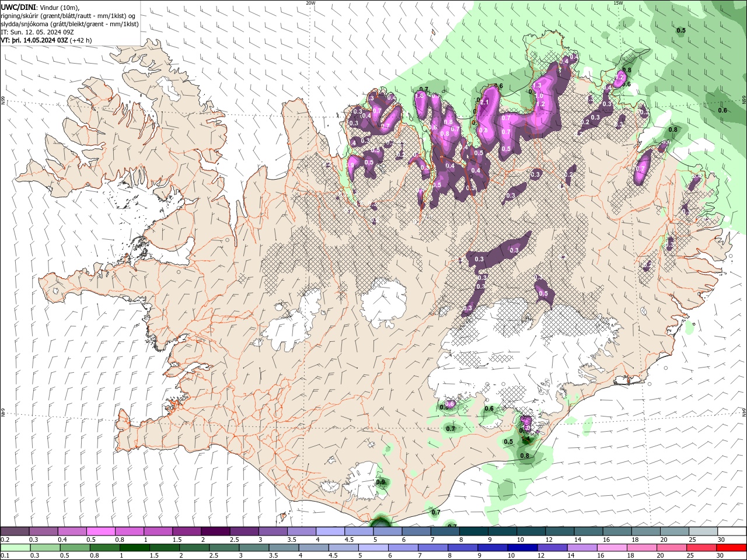This screenshot has height=560, width=747.
Task: Click the '0.1' label in the green legend
Action: click(x=5, y=556)
